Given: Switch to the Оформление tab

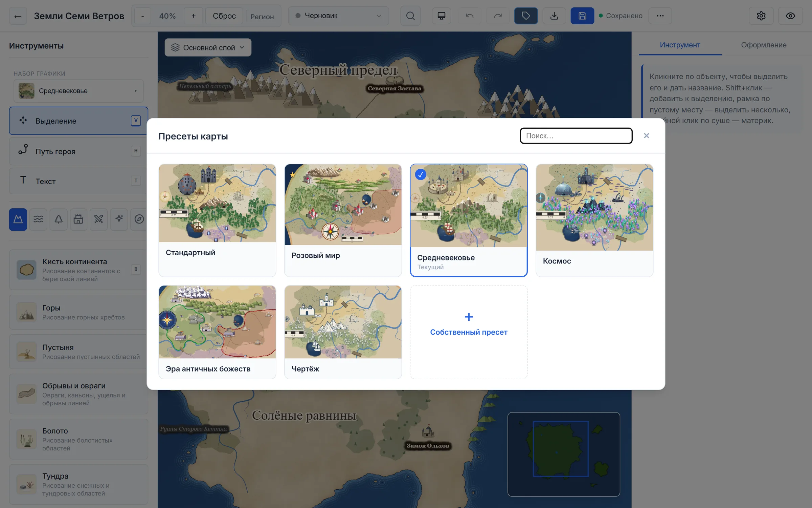Looking at the screenshot, I should click(x=764, y=45).
